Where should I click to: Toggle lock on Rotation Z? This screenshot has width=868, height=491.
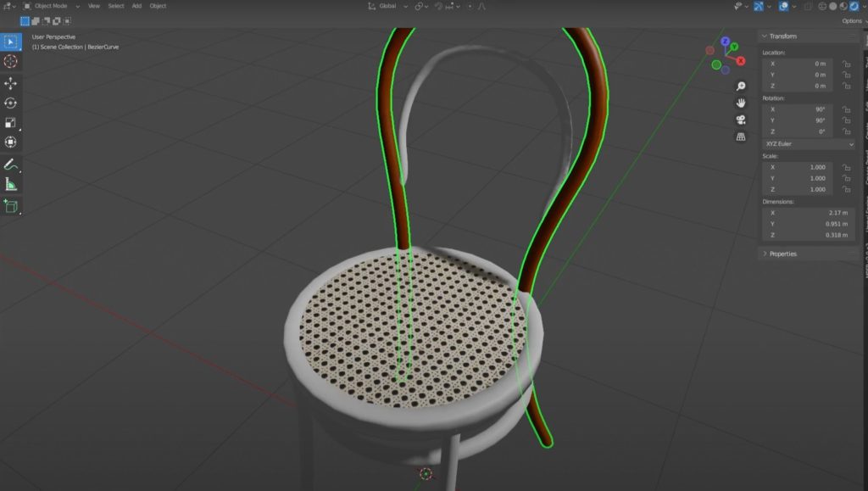coord(846,131)
